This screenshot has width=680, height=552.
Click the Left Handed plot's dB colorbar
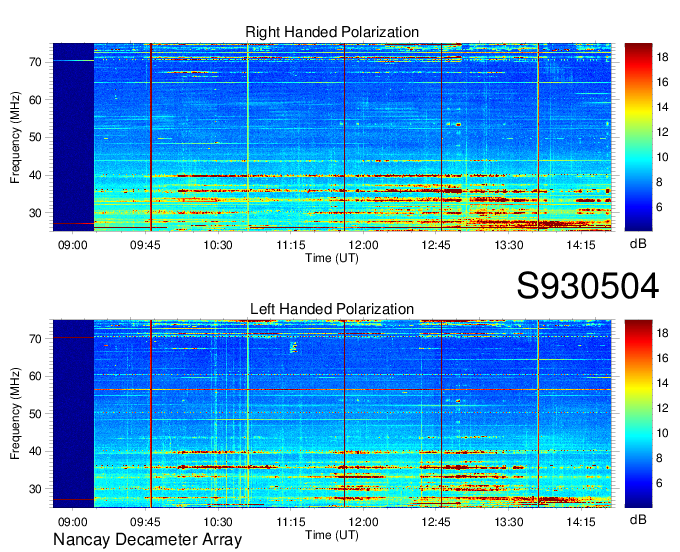point(638,414)
